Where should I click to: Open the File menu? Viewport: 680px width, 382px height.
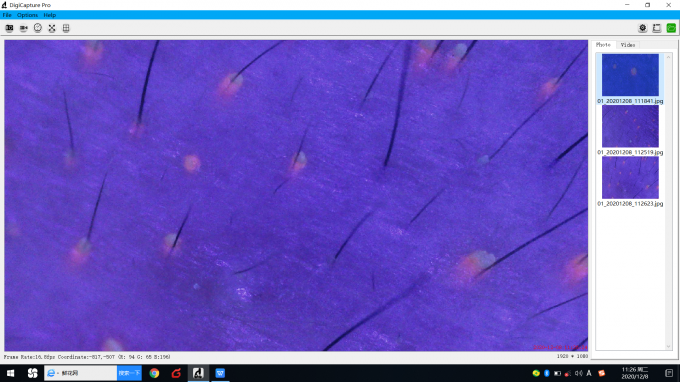pos(7,15)
